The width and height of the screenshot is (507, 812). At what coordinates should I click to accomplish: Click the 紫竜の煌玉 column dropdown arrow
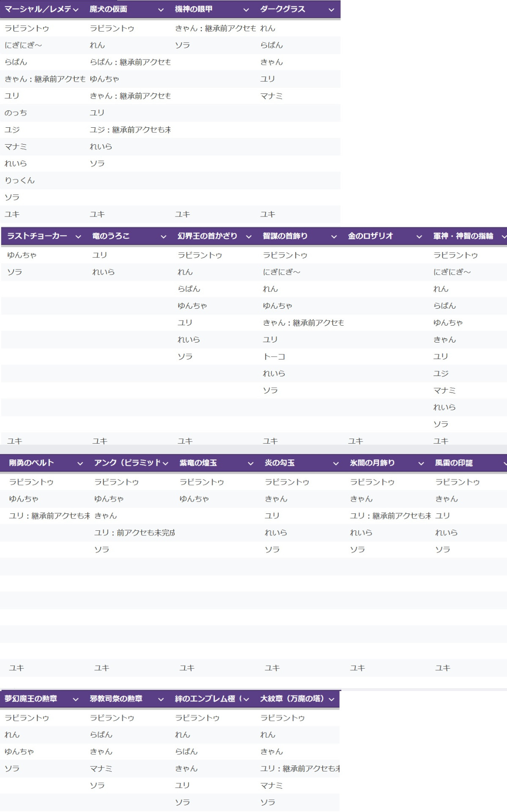click(x=251, y=464)
